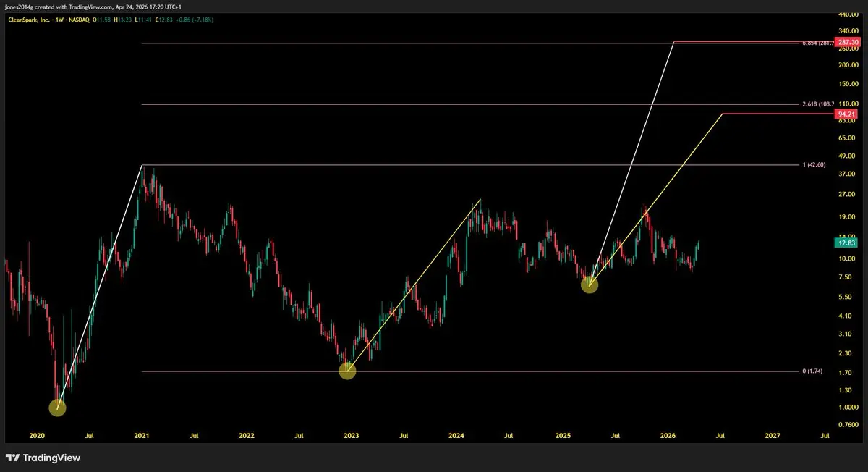Click the 3.10 price axis label
Image resolution: width=868 pixels, height=472 pixels.
click(x=844, y=334)
